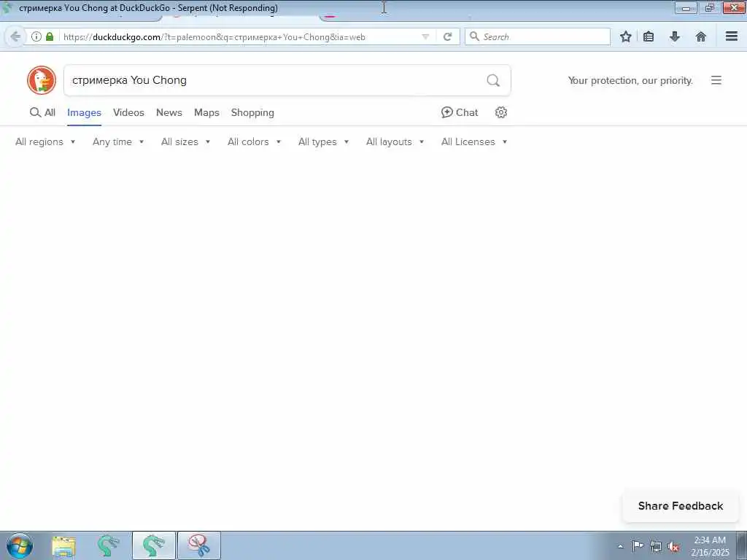747x560 pixels.
Task: Open the News tab
Action: pyautogui.click(x=169, y=112)
